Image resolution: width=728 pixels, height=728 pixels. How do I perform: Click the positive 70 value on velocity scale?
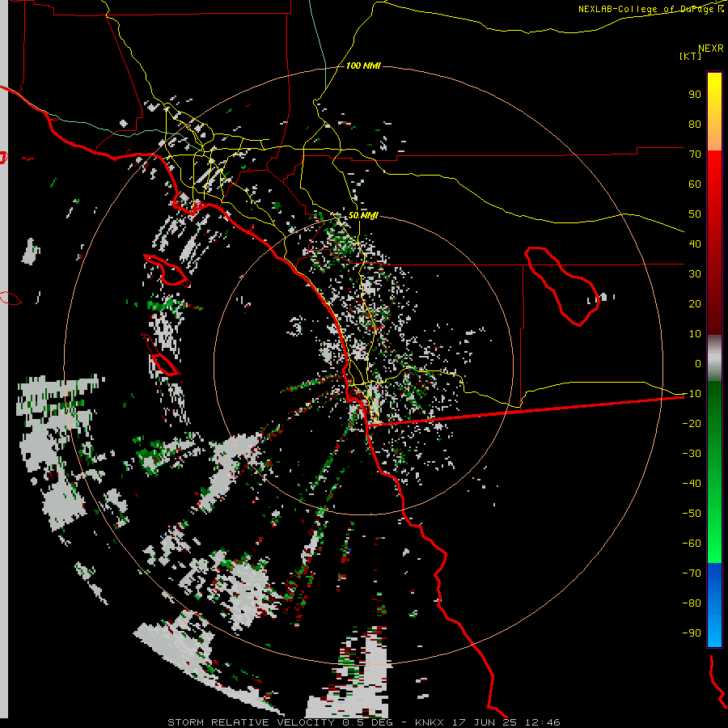click(x=695, y=154)
